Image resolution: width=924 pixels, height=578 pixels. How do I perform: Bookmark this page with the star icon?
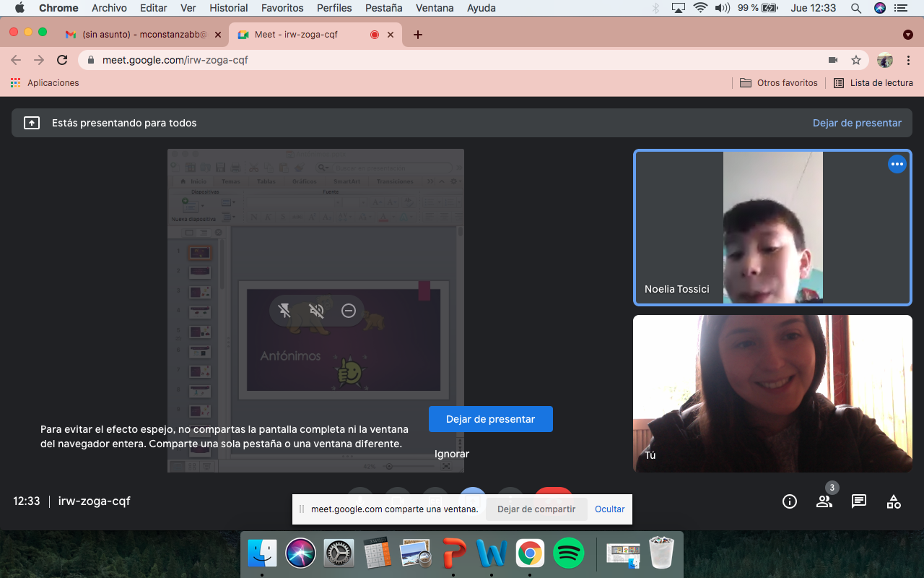pos(856,60)
